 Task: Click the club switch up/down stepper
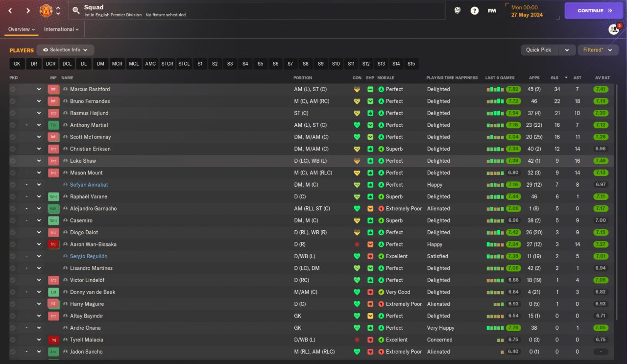58,10
